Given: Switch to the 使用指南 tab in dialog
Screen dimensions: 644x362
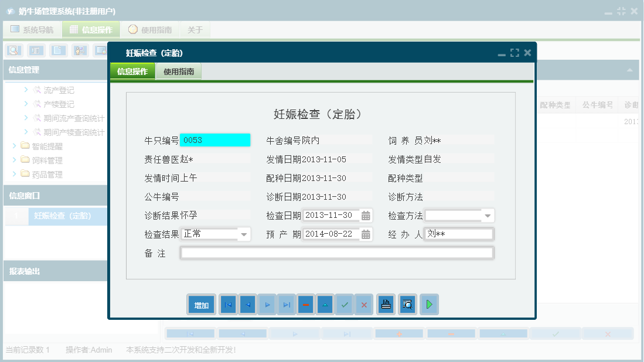Looking at the screenshot, I should click(x=178, y=70).
